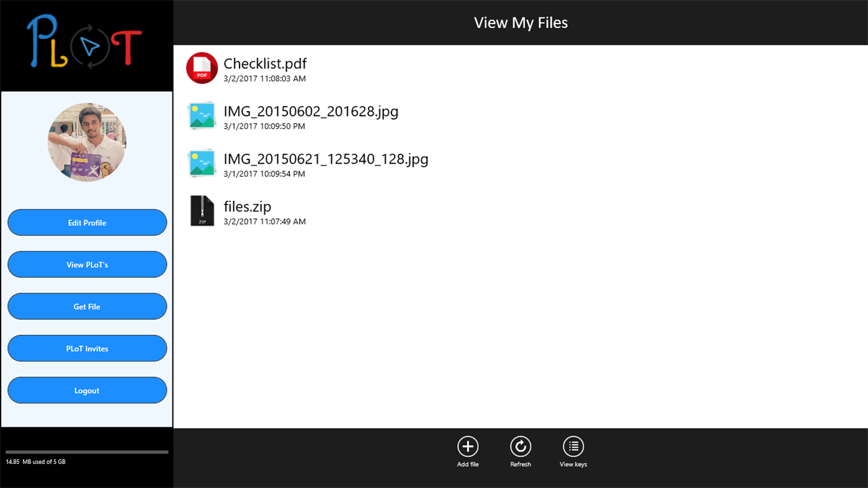Click the Add file plus icon
Viewport: 868px width, 488px height.
[468, 446]
